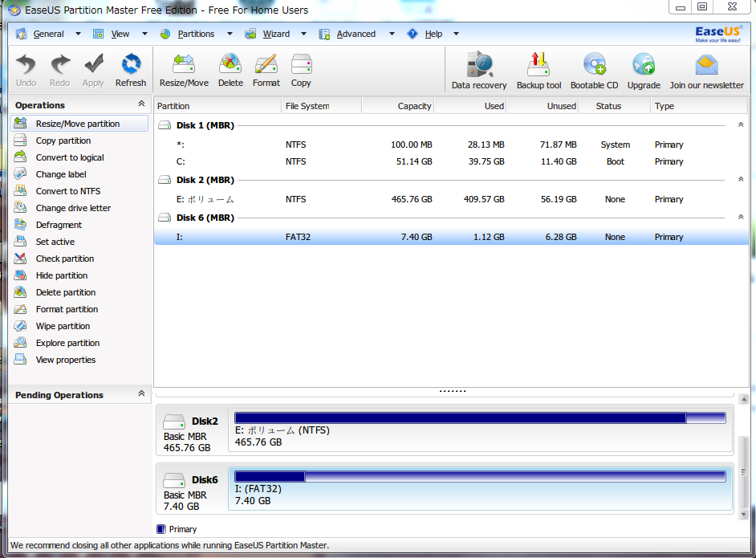Choose Change label operation
Image resolution: width=756 pixels, height=558 pixels.
point(61,174)
